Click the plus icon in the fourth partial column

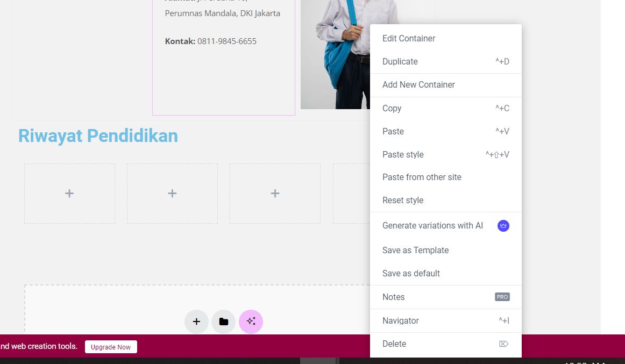352,193
